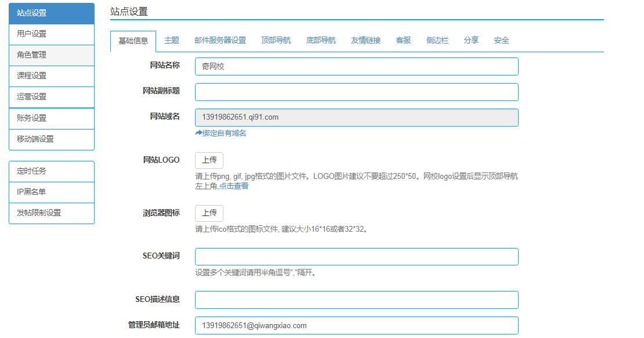Switch to the 客服 tab
Image resolution: width=644 pixels, height=338 pixels.
[x=403, y=40]
